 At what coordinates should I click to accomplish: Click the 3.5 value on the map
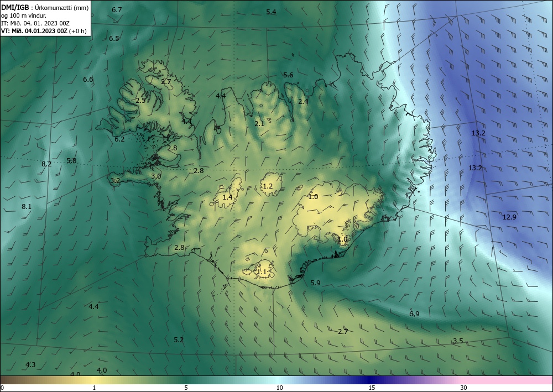[458, 341]
